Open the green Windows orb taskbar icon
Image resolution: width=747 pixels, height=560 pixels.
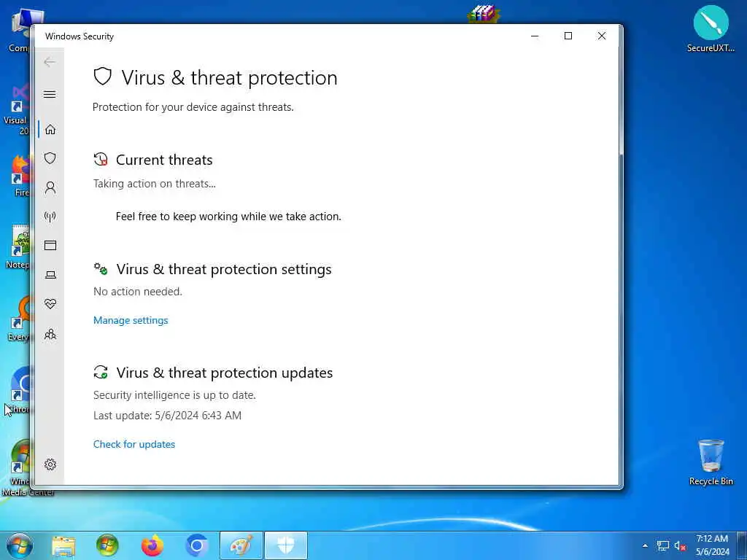click(x=107, y=546)
